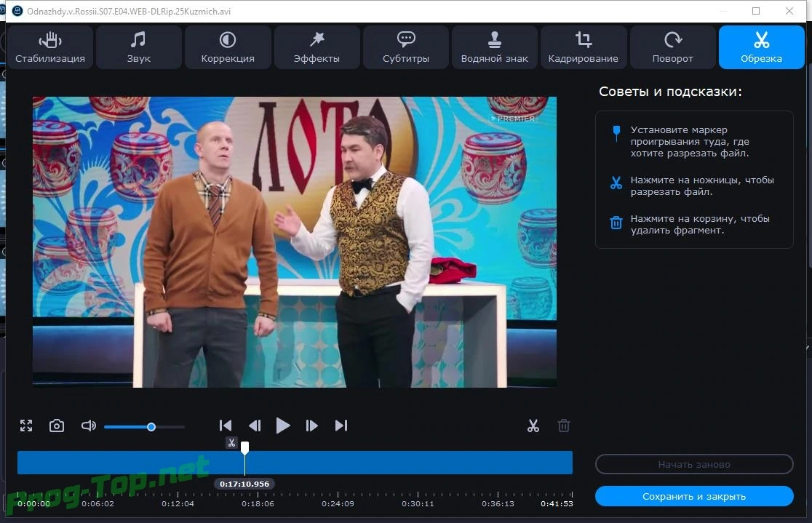Take a snapshot with camera icon
812x523 pixels.
[x=57, y=426]
